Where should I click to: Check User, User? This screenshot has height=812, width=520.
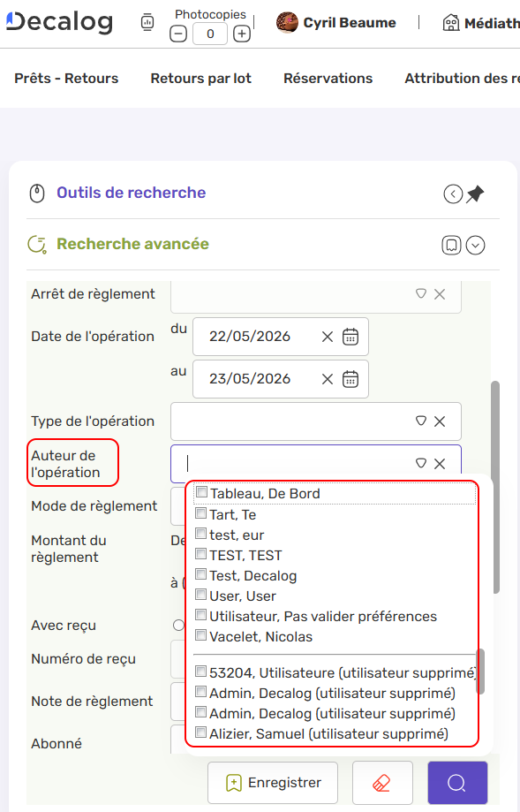click(200, 595)
